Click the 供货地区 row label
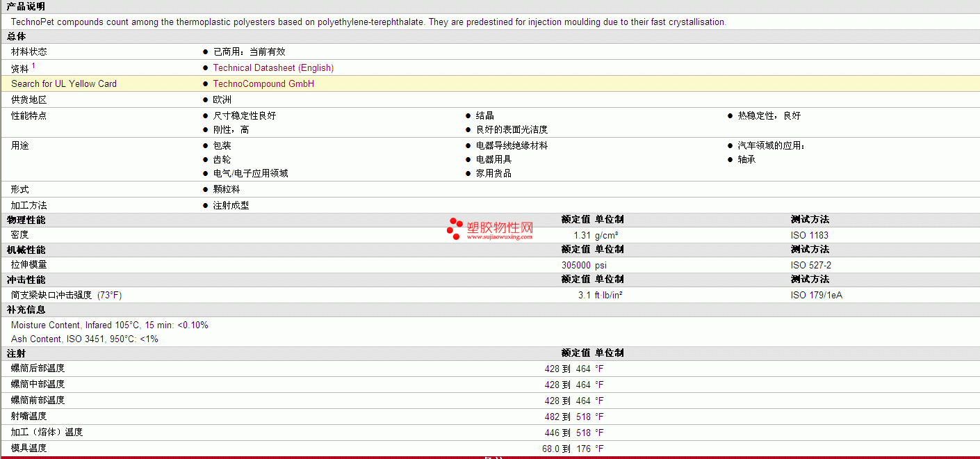The height and width of the screenshot is (459, 980). click(x=29, y=100)
